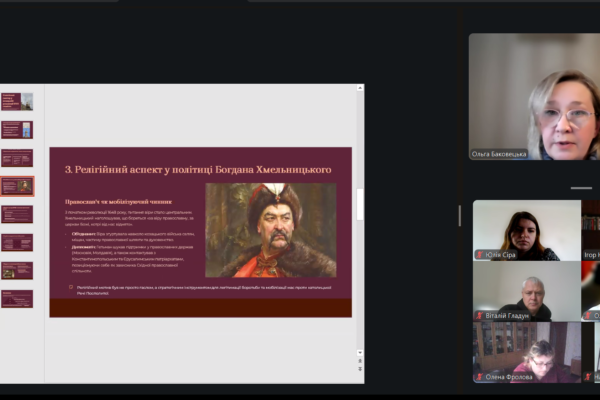Viewport: 600px width, 400px height.
Task: Click Bohdan Khmelnytsky portrait on the slide
Action: coord(270,230)
